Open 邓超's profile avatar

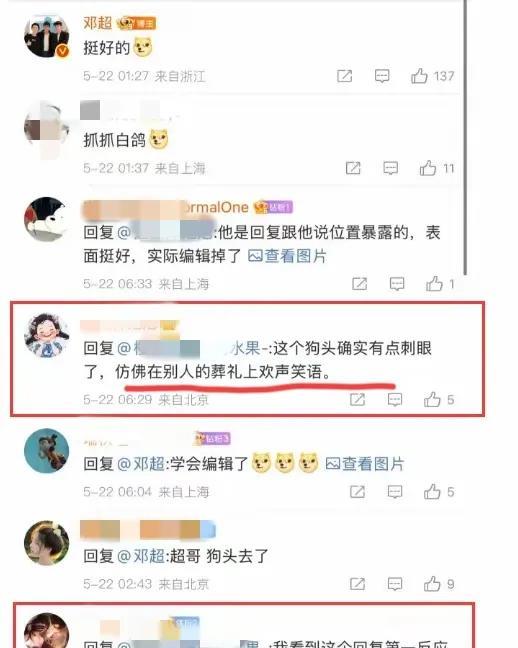tap(46, 36)
